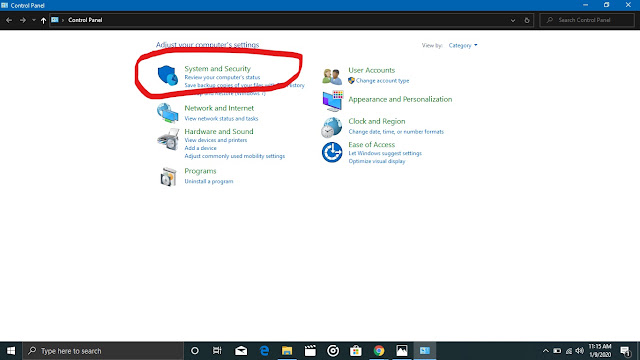Open File Explorer from the taskbar
Image resolution: width=640 pixels, height=360 pixels.
287,351
